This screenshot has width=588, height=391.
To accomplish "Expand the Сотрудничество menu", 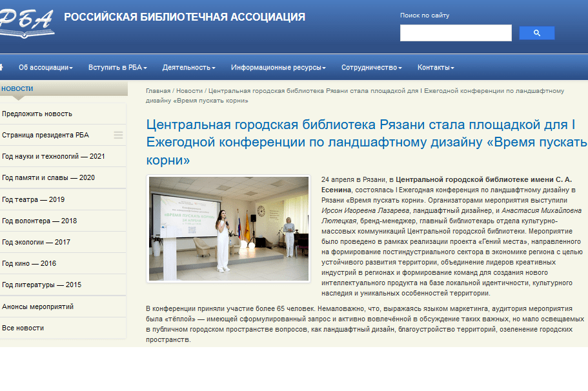I will coord(372,68).
